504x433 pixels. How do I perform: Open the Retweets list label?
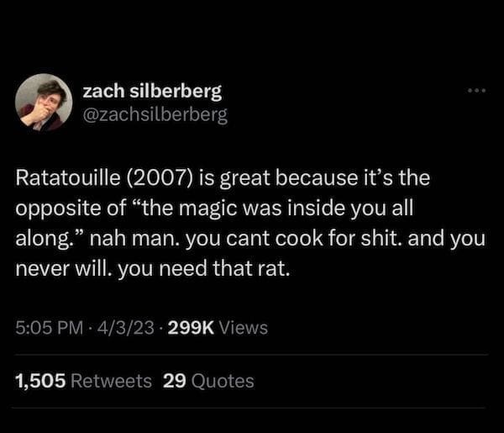coord(113,381)
